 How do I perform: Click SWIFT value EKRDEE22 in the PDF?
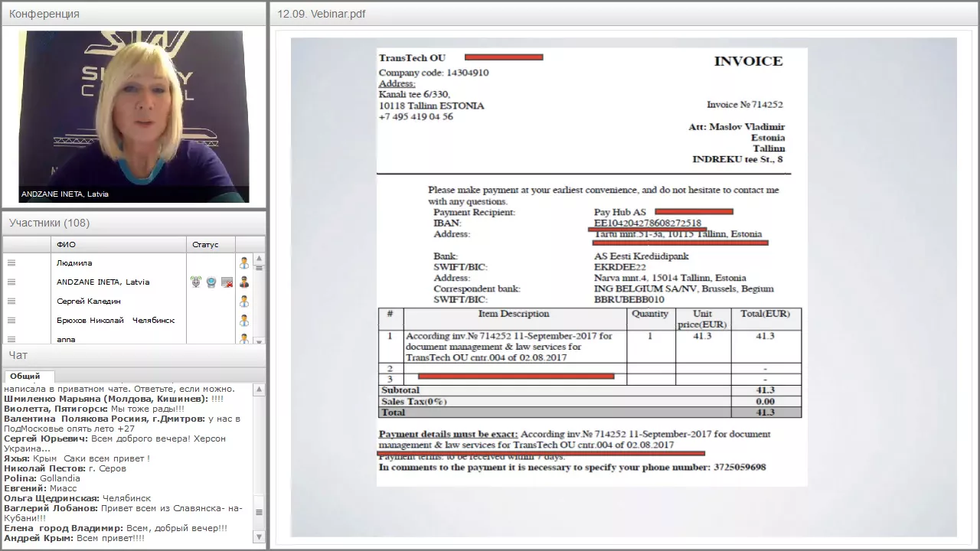click(620, 267)
